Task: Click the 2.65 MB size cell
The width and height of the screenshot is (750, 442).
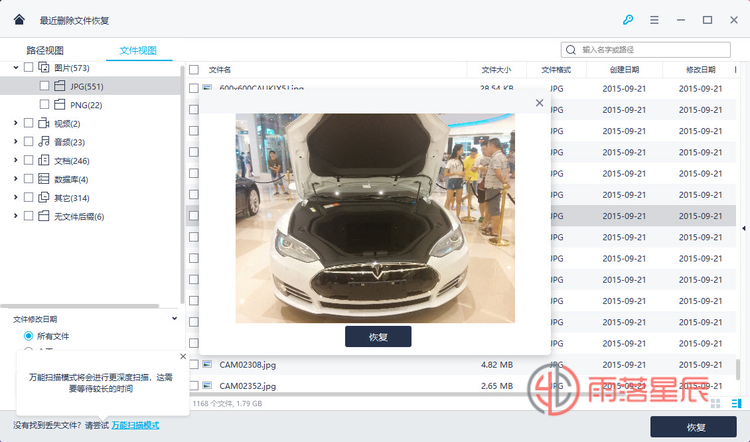Action: tap(497, 386)
